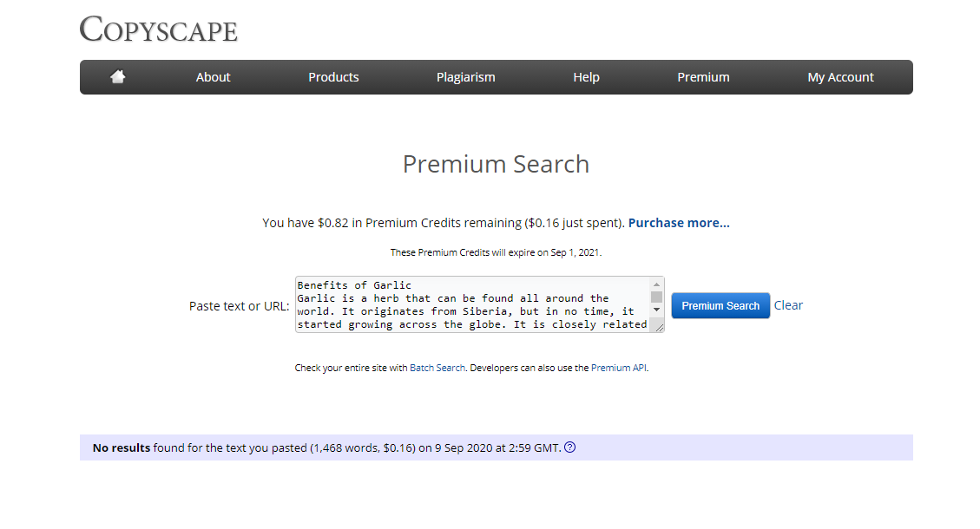Open the Plagiarism menu

465,77
